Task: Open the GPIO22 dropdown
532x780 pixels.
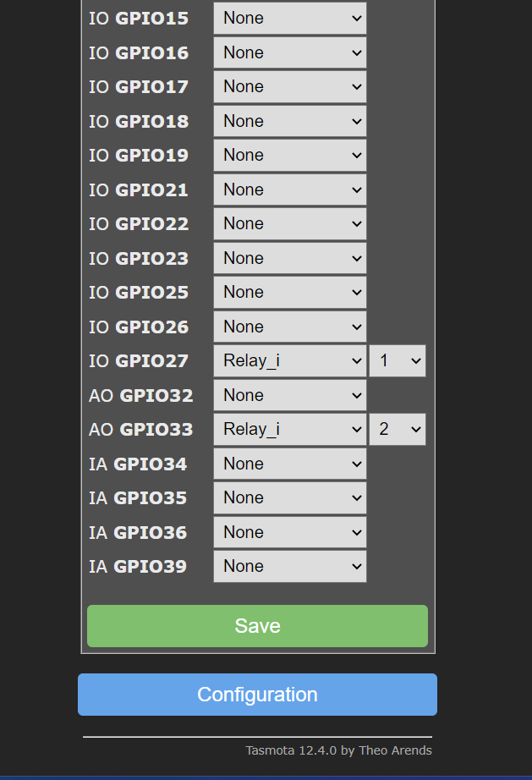Action: [x=289, y=223]
